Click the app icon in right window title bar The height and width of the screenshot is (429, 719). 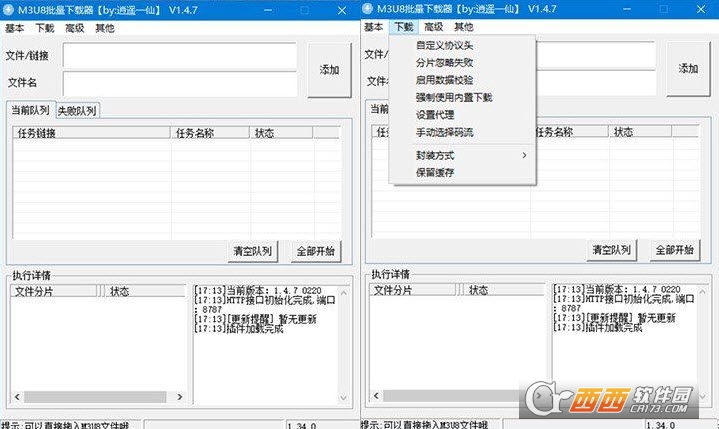click(x=369, y=8)
